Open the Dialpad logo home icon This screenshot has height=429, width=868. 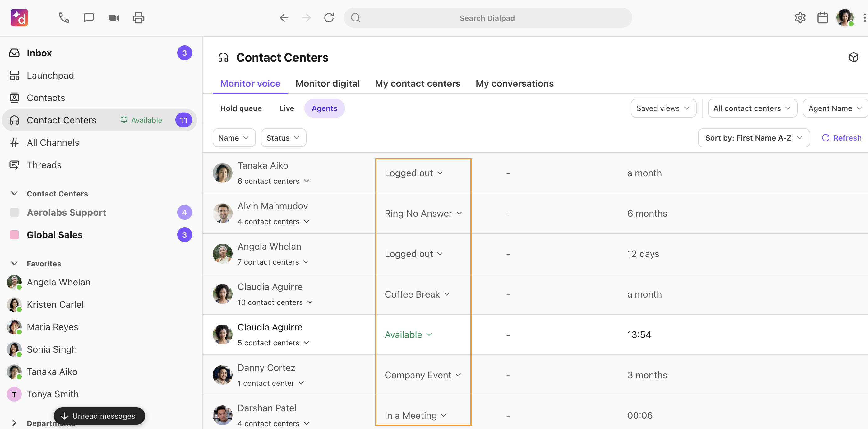tap(19, 18)
